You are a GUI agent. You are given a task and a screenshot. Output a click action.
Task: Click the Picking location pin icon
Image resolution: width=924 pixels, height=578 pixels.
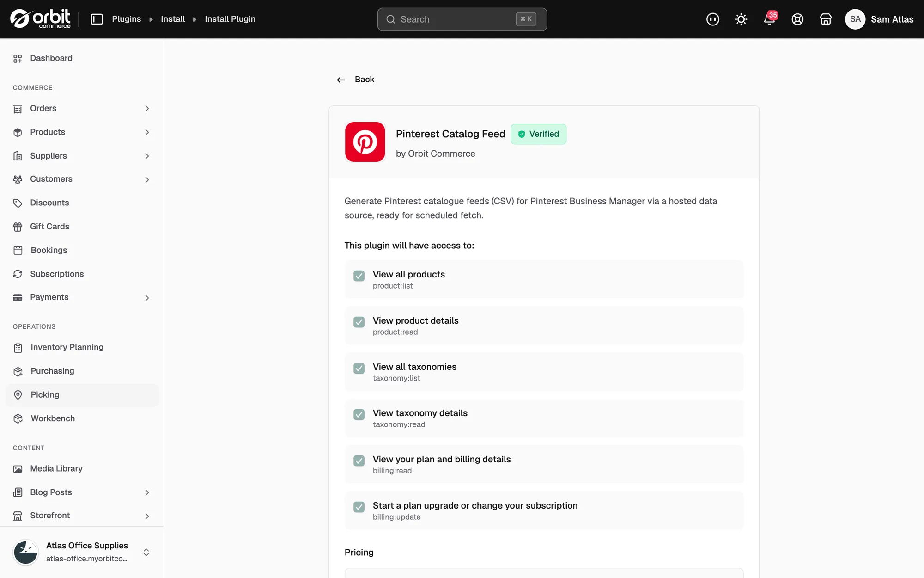(x=18, y=395)
